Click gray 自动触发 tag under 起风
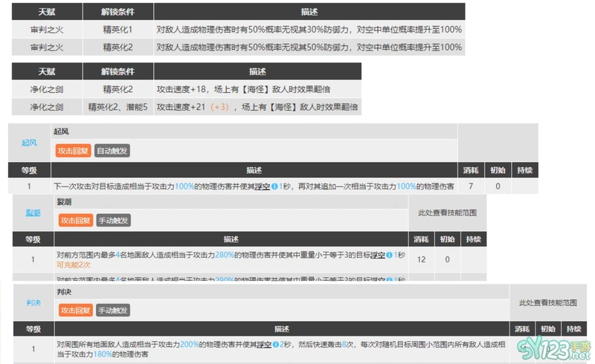 (x=112, y=151)
